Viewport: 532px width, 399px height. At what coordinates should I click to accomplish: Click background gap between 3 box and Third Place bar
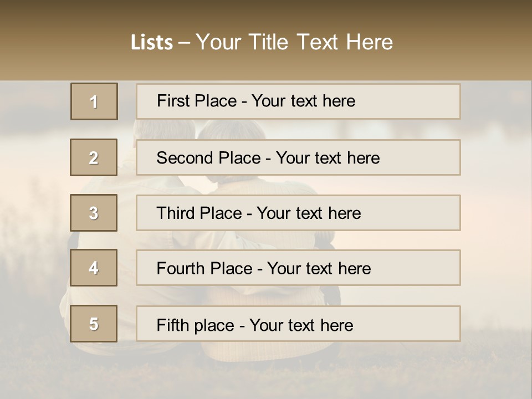(x=127, y=213)
